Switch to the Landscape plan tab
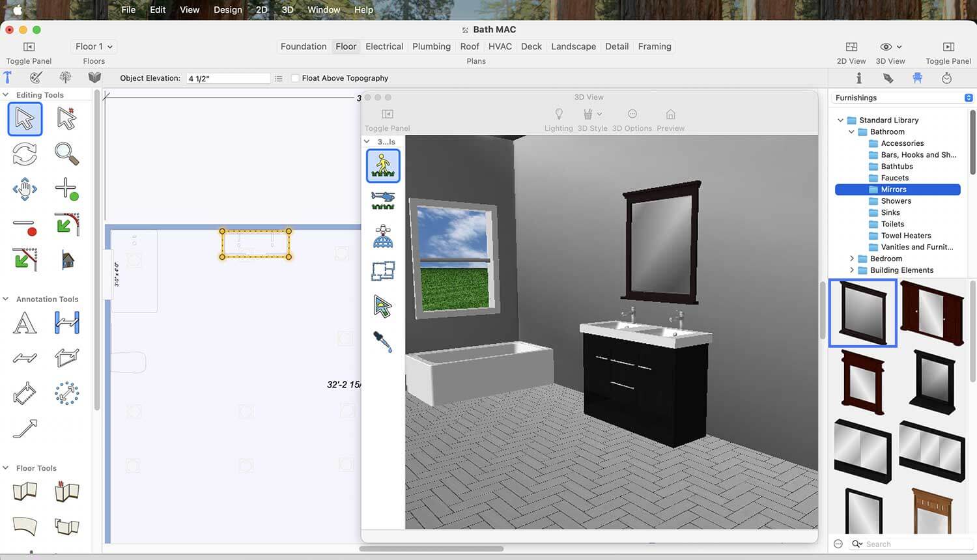This screenshot has width=977, height=560. (573, 47)
